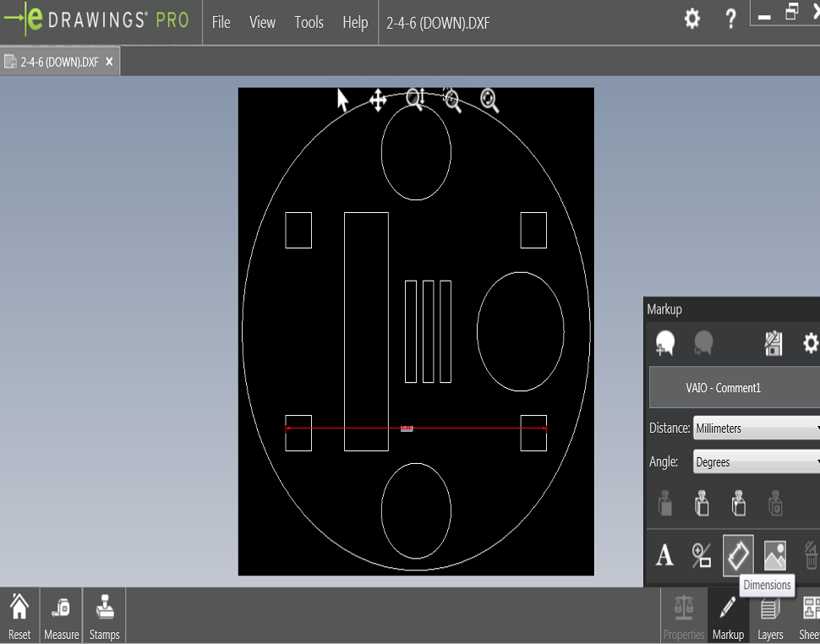Select the insert image markup tool
The image size is (820, 644).
pyautogui.click(x=774, y=555)
